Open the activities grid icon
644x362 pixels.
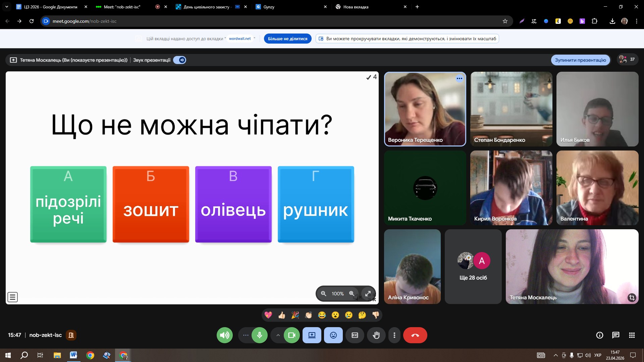(632, 335)
